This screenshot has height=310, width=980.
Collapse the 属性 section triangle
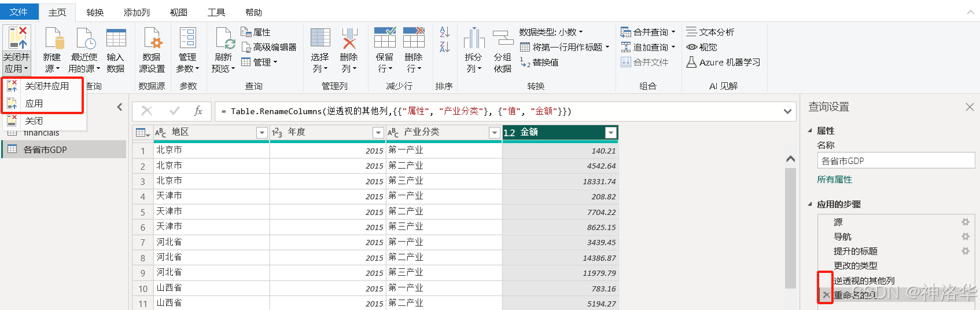[x=810, y=130]
